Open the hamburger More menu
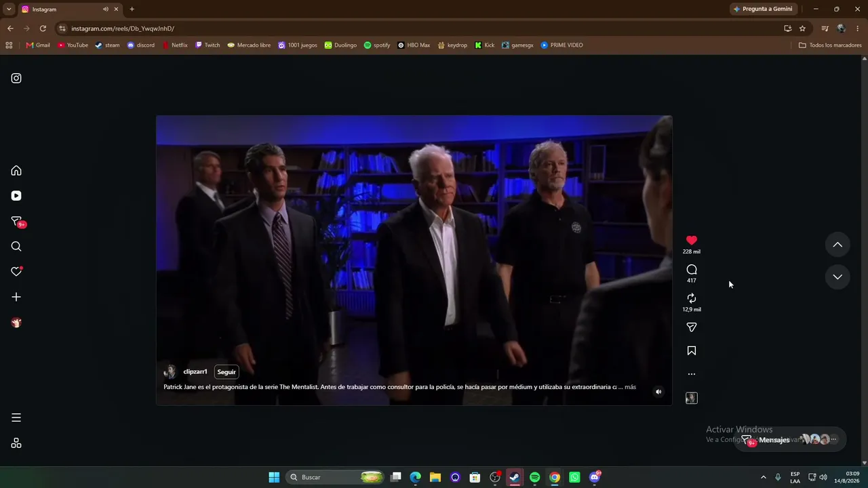 coord(16,418)
